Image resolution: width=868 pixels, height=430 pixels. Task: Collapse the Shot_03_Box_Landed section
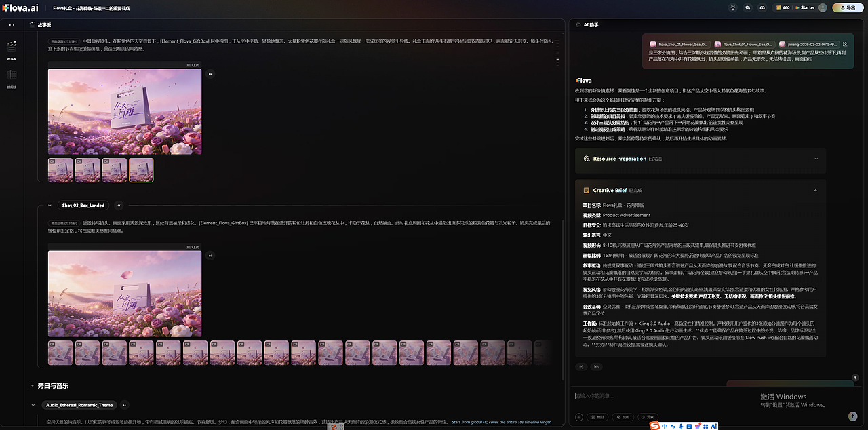pos(50,205)
